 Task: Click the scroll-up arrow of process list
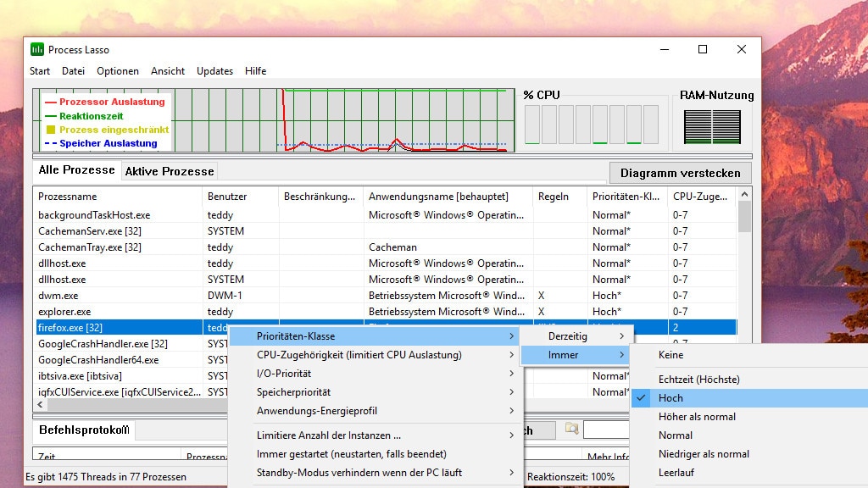pyautogui.click(x=744, y=194)
